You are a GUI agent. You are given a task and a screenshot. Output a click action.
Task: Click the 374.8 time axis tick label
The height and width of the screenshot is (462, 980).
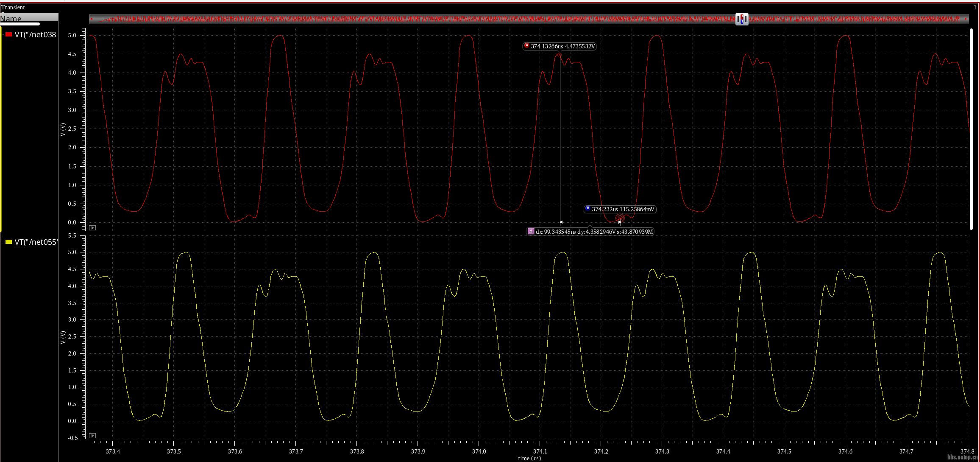[967, 451]
